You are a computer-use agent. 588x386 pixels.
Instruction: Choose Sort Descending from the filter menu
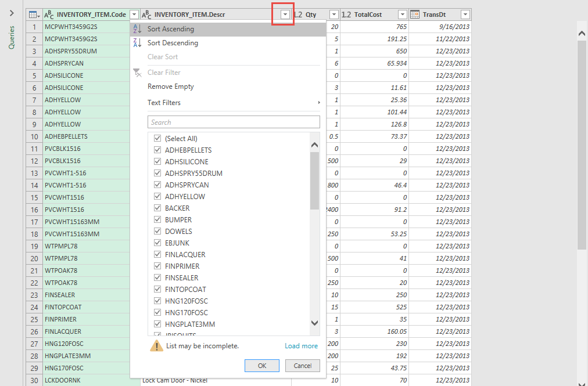[173, 43]
